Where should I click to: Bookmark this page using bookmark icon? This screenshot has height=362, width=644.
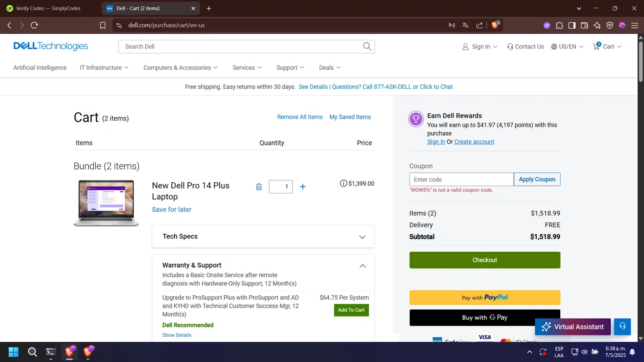pos(103,25)
